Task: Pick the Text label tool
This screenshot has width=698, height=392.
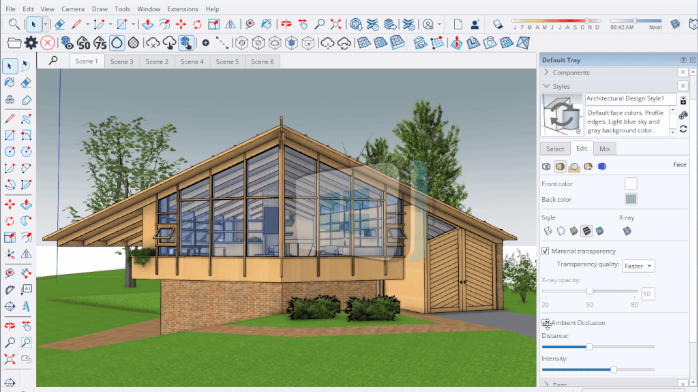Action: click(26, 290)
